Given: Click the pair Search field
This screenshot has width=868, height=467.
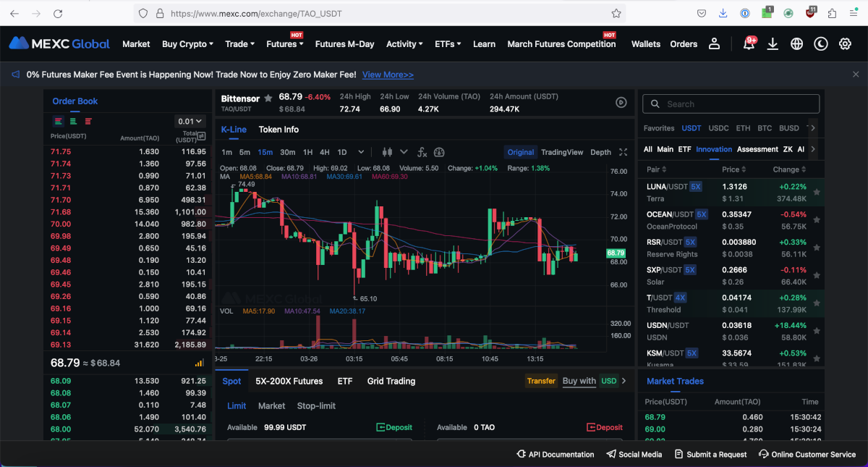Looking at the screenshot, I should [x=731, y=104].
